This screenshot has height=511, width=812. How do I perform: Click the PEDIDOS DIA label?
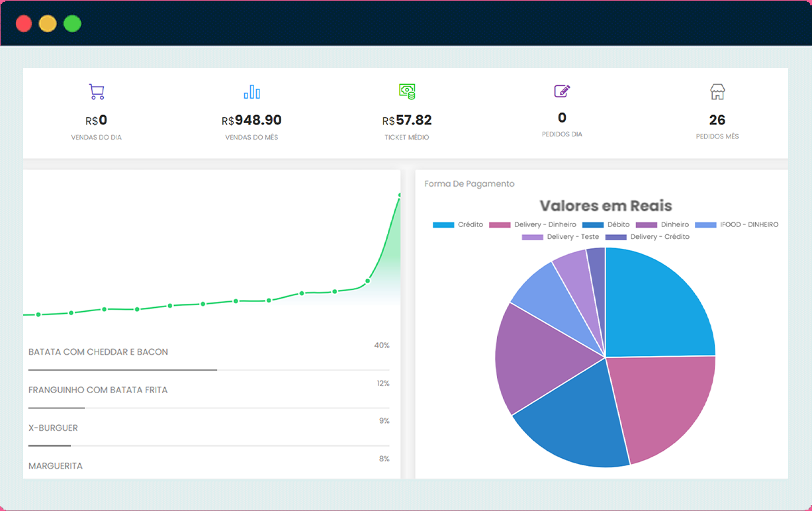(x=562, y=134)
